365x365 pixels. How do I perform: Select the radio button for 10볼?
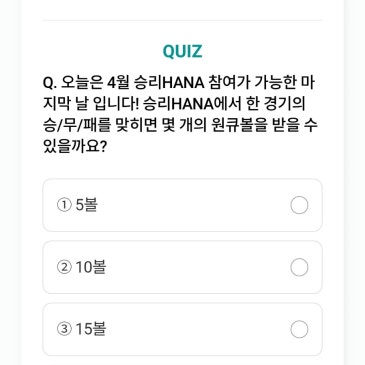[x=299, y=267]
